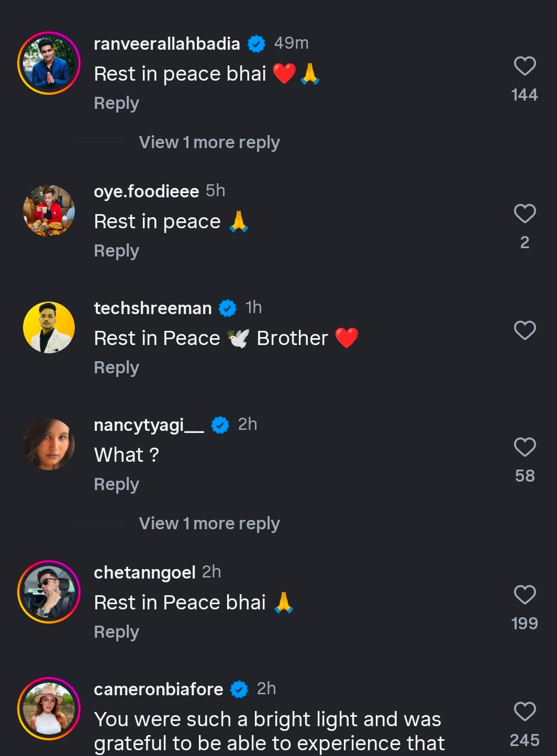View 1 more reply under nancytyagi__

click(209, 524)
